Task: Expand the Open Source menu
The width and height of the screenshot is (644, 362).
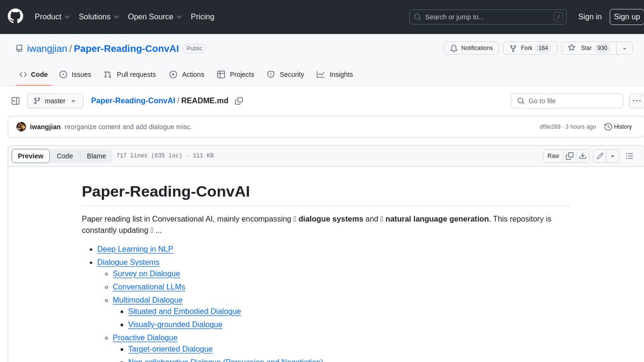Action: coord(155,17)
